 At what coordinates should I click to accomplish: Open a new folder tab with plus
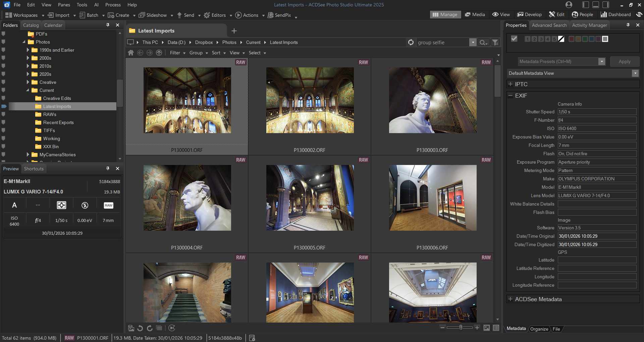pyautogui.click(x=234, y=31)
